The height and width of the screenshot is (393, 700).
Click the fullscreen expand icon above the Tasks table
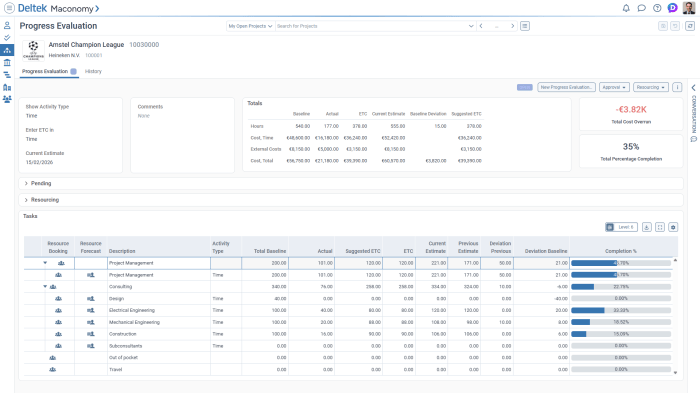click(x=660, y=227)
